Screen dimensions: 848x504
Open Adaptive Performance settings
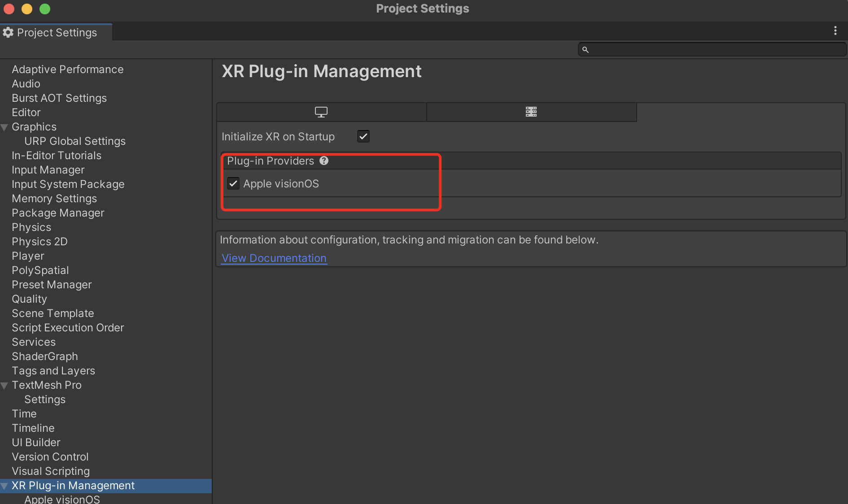67,70
